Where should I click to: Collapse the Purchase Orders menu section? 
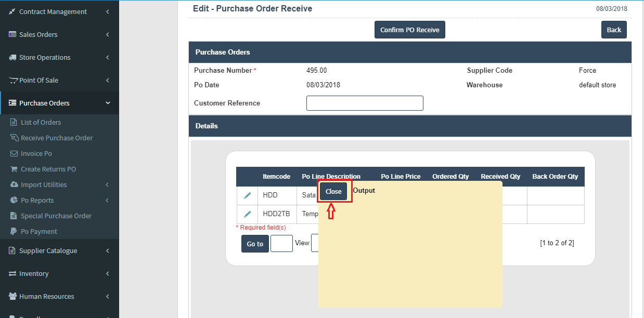tap(108, 103)
